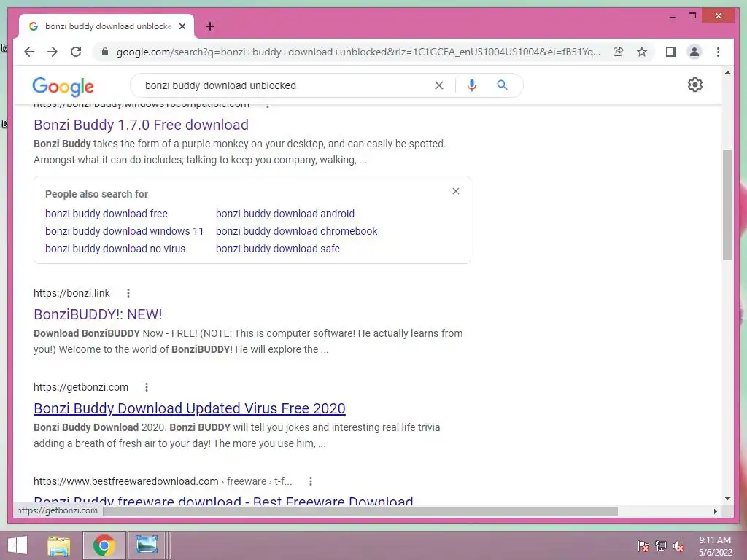Search bonzi buddy download windows 11

pyautogui.click(x=124, y=231)
